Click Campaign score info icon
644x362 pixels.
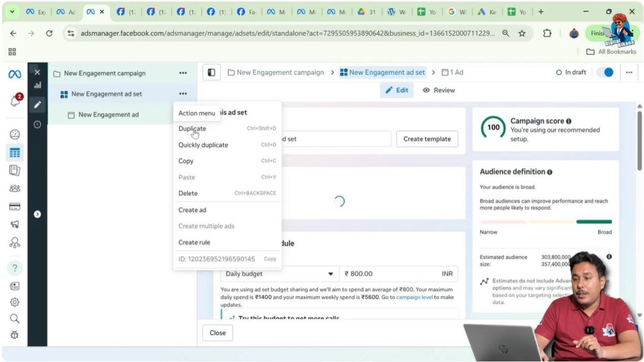click(569, 121)
